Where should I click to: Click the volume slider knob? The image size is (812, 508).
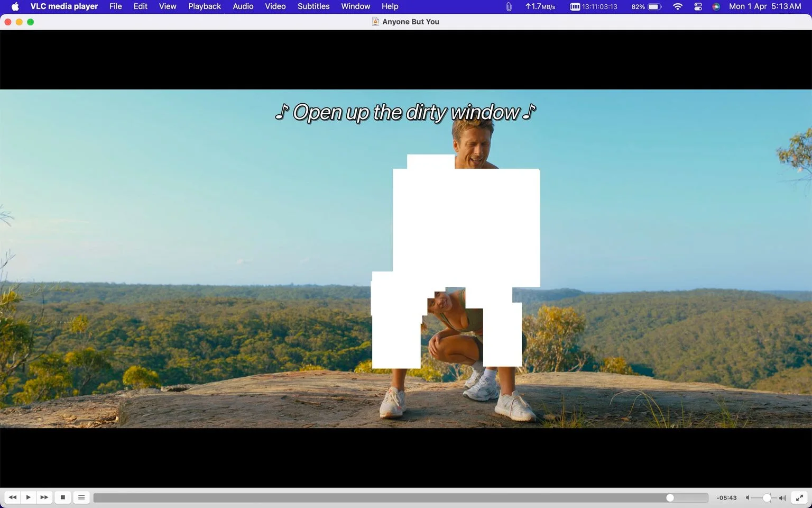tap(767, 498)
